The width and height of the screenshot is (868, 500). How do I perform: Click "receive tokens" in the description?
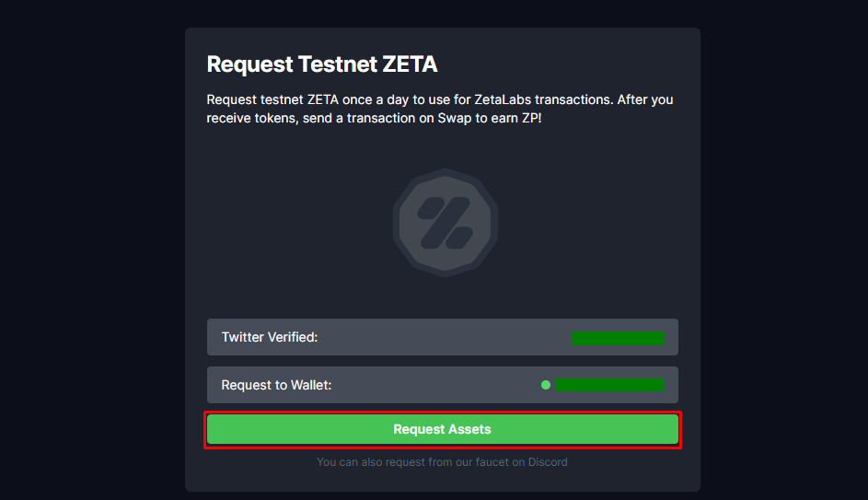click(250, 119)
